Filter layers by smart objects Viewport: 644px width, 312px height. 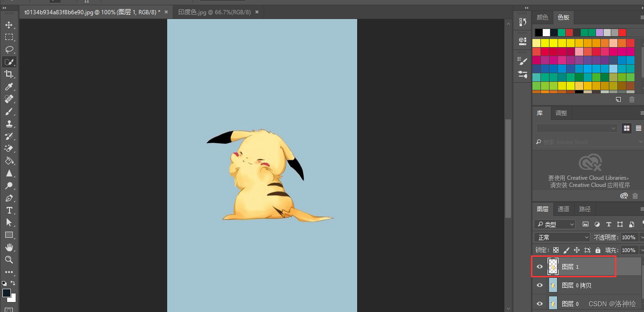[631, 224]
